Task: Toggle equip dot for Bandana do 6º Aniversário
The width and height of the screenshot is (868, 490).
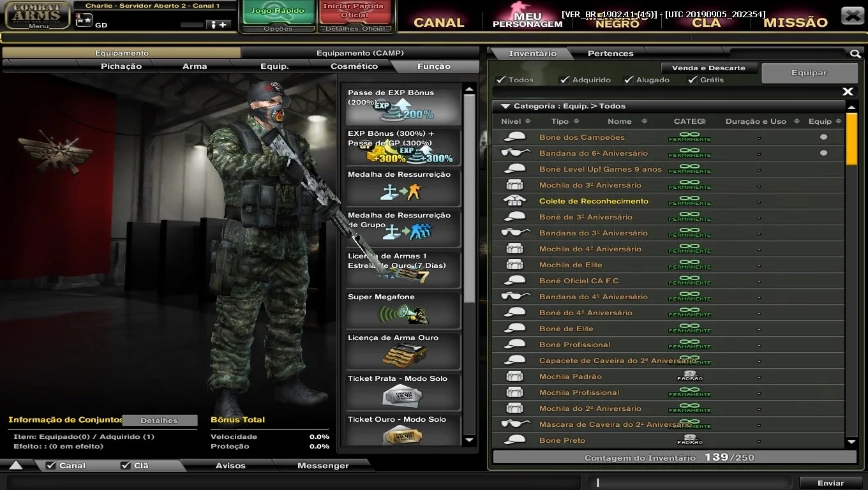Action: tap(823, 153)
